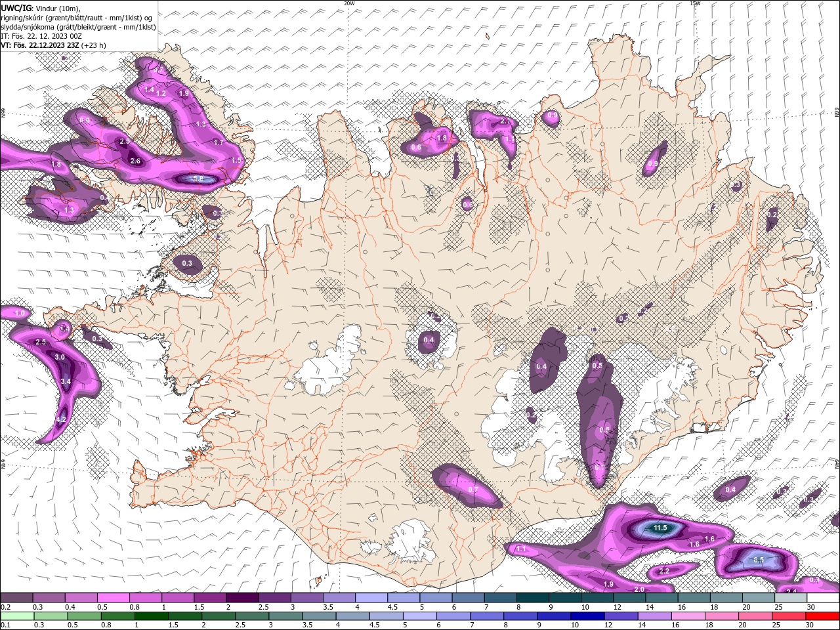Viewport: 840px width, 630px height.
Task: Click the 2.0 value at the bottom edge
Action: pyautogui.click(x=639, y=589)
